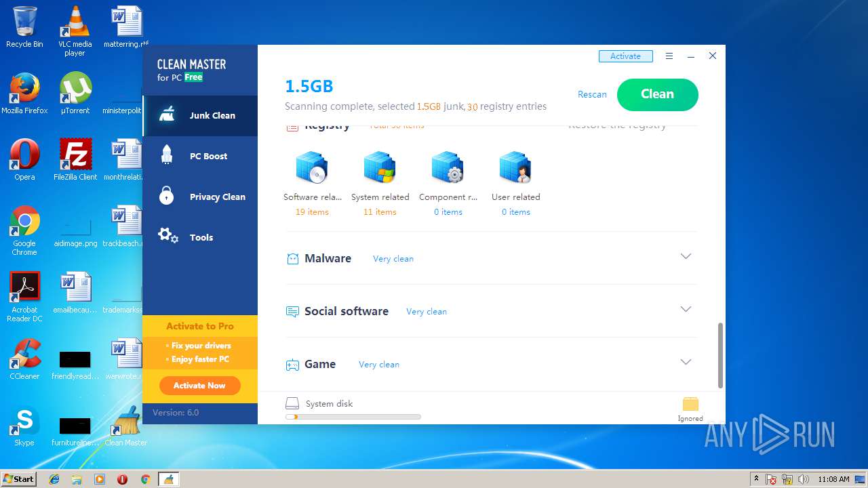Viewport: 868px width, 488px height.
Task: Click the Game category icon
Action: (x=292, y=365)
